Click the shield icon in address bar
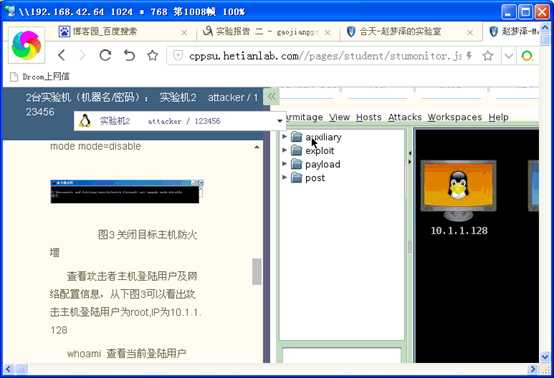 178,55
